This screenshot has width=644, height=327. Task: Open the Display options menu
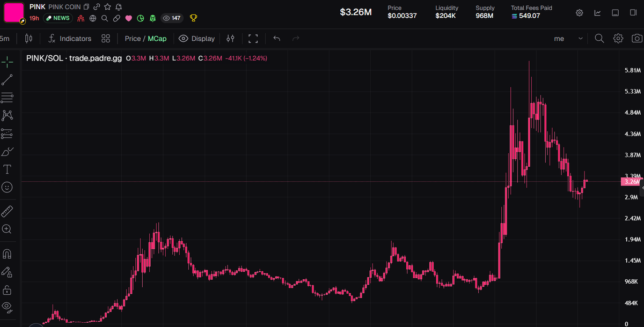click(x=197, y=39)
